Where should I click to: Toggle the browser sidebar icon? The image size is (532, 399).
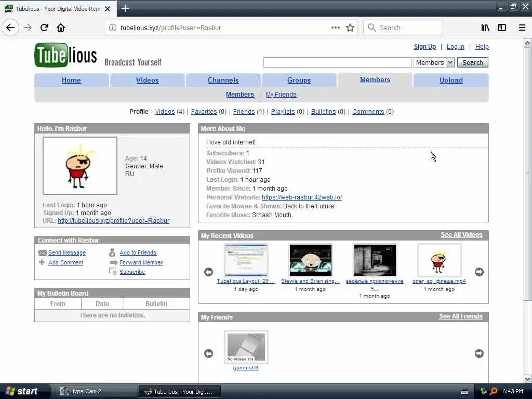coord(502,28)
